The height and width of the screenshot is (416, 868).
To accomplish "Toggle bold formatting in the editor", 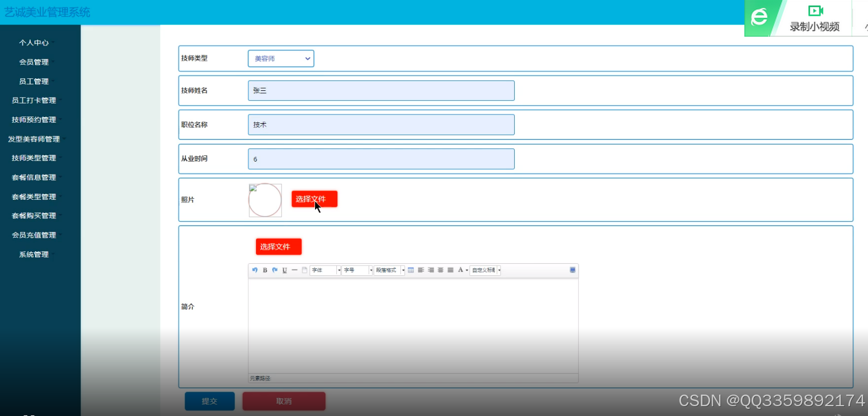I will tap(265, 270).
